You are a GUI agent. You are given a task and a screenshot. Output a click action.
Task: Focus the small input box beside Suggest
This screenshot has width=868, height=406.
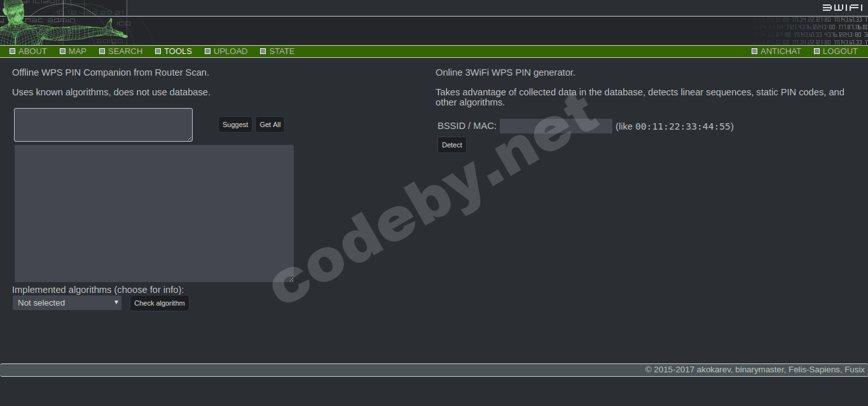[103, 125]
